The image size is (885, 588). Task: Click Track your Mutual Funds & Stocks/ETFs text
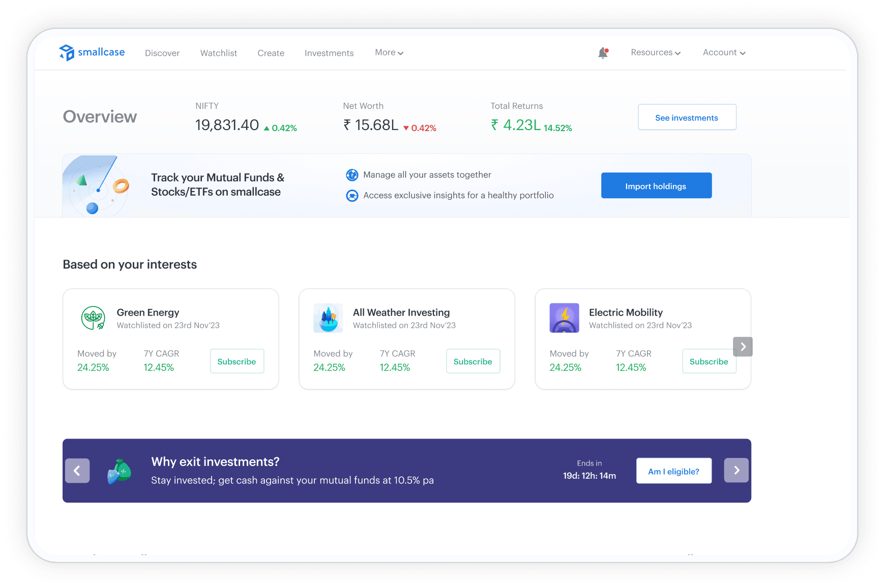(218, 184)
